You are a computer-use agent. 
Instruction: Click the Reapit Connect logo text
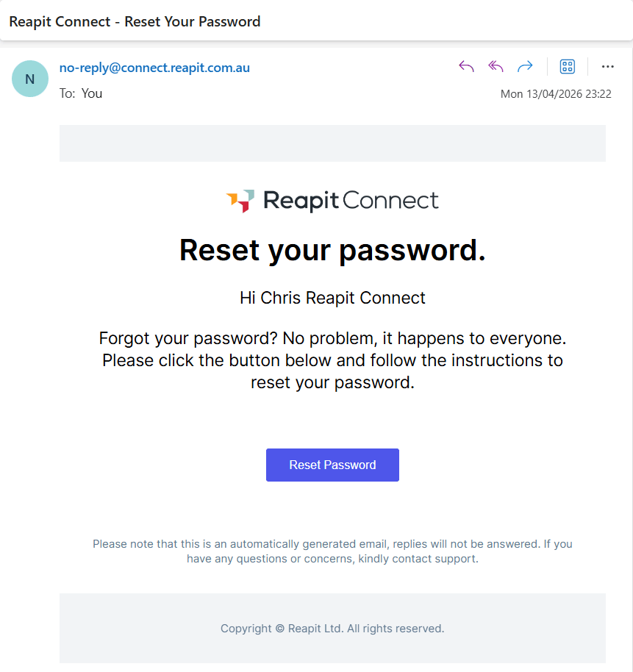[351, 201]
